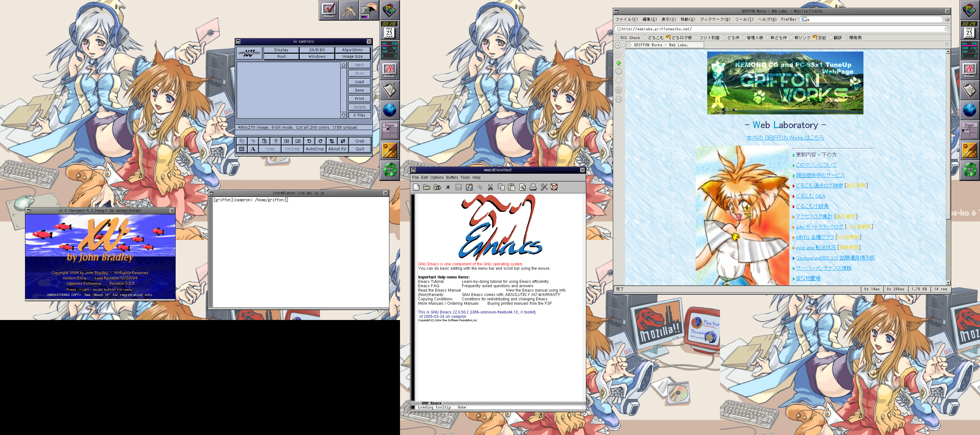This screenshot has width=980, height=435.
Task: Open Emacs help lifebuoy icon
Action: [x=554, y=187]
